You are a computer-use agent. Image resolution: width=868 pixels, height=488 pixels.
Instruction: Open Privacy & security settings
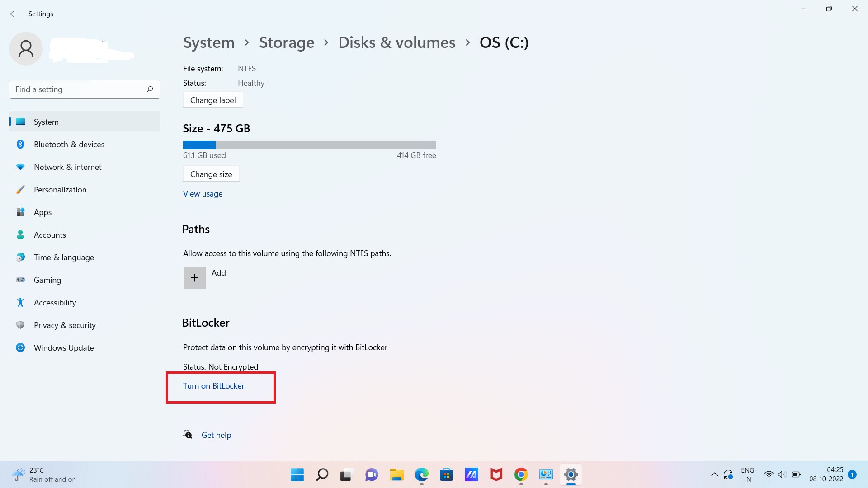tap(64, 325)
